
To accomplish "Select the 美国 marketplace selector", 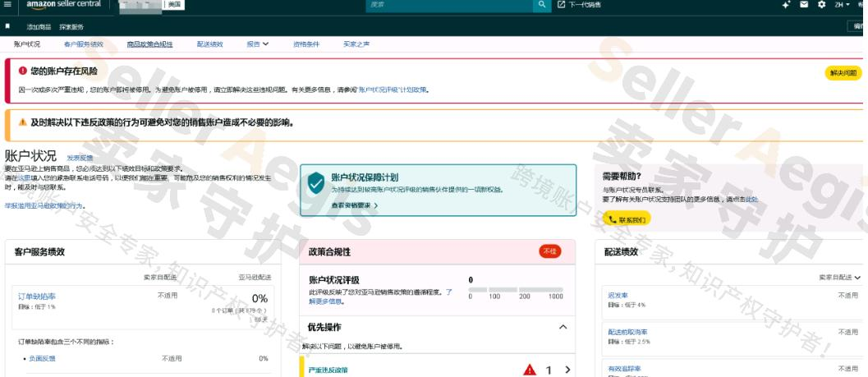I will click(176, 4).
